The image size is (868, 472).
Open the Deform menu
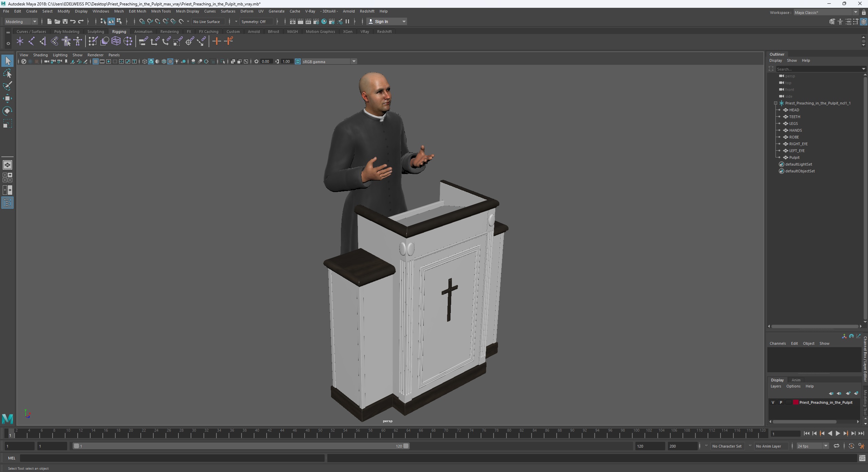coord(247,11)
